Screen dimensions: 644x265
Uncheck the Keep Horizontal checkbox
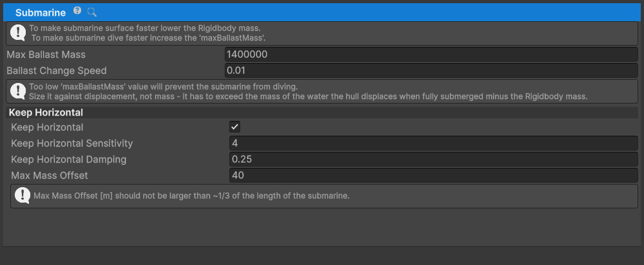tap(234, 127)
